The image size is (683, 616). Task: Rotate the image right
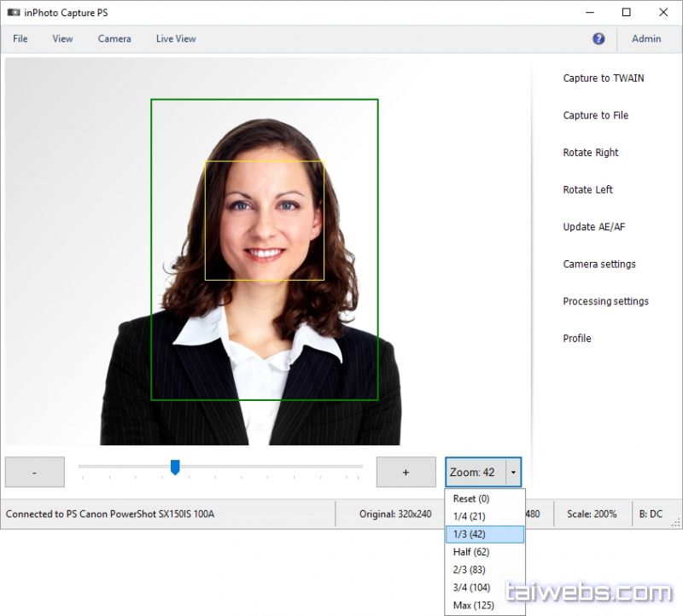click(590, 153)
